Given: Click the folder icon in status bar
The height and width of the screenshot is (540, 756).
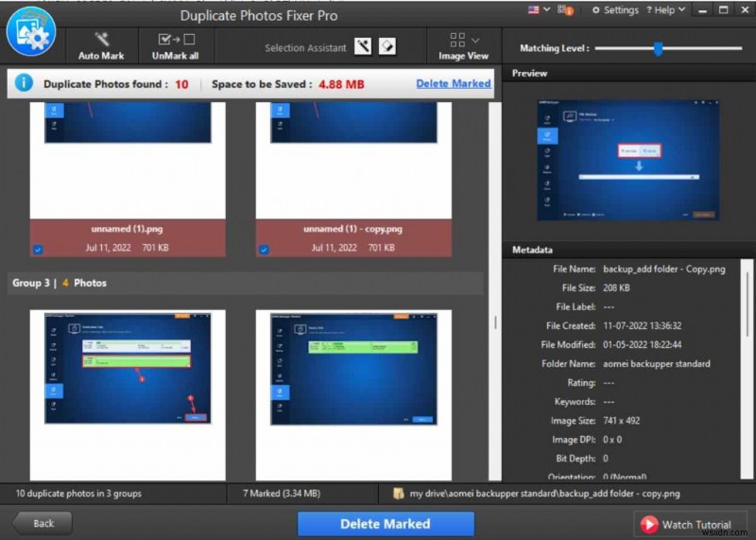Looking at the screenshot, I should tap(398, 494).
